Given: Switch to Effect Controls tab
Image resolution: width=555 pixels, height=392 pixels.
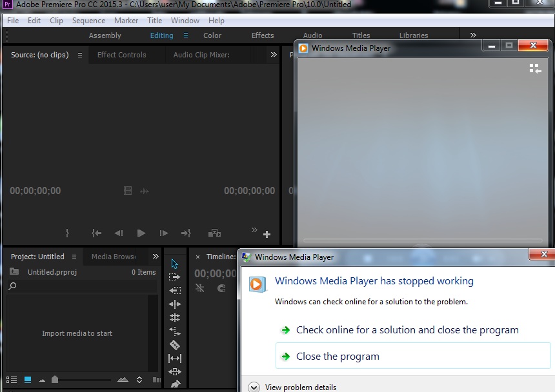Looking at the screenshot, I should pyautogui.click(x=121, y=55).
